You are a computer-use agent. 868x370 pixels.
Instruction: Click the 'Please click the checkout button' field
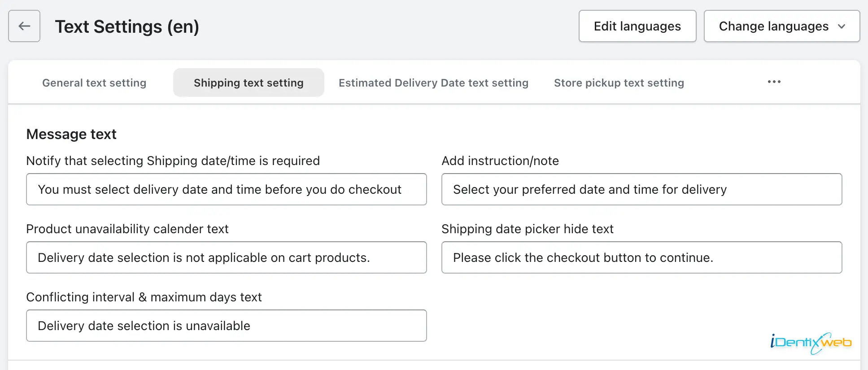click(x=641, y=257)
